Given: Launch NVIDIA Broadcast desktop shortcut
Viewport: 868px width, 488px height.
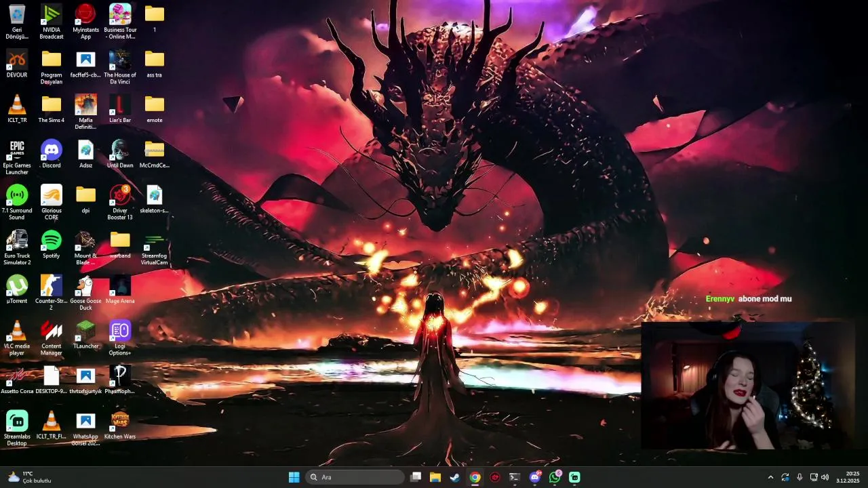Looking at the screenshot, I should [52, 21].
